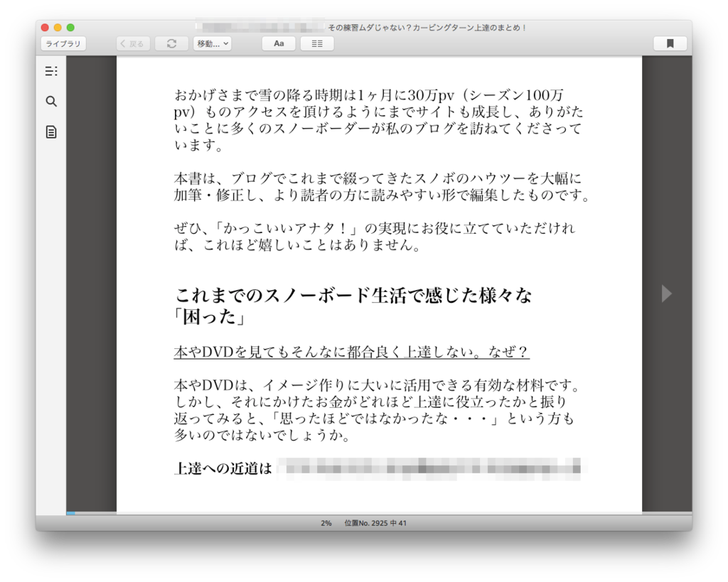The image size is (728, 582).
Task: Open the 移動... dropdown menu
Action: pyautogui.click(x=212, y=43)
